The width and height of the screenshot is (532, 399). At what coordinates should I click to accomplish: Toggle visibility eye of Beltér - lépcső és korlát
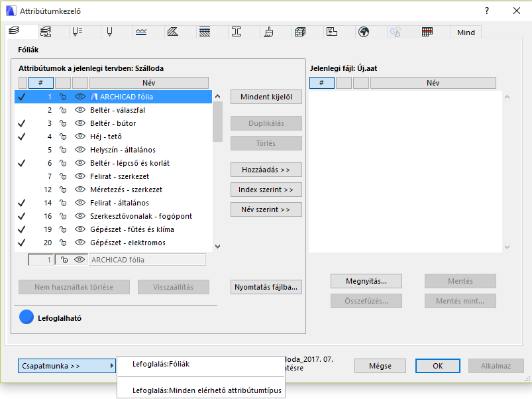(x=80, y=163)
